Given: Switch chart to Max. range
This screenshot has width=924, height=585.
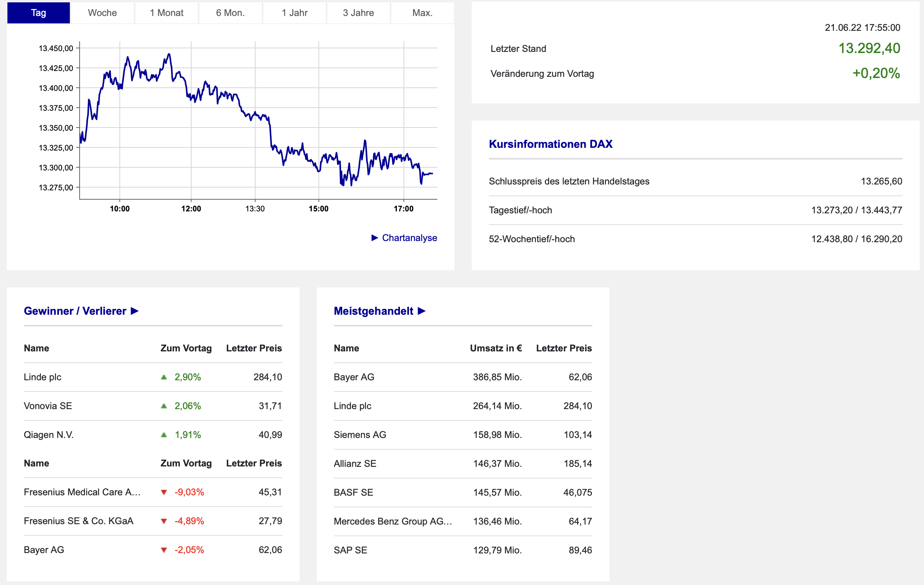Looking at the screenshot, I should 422,13.
